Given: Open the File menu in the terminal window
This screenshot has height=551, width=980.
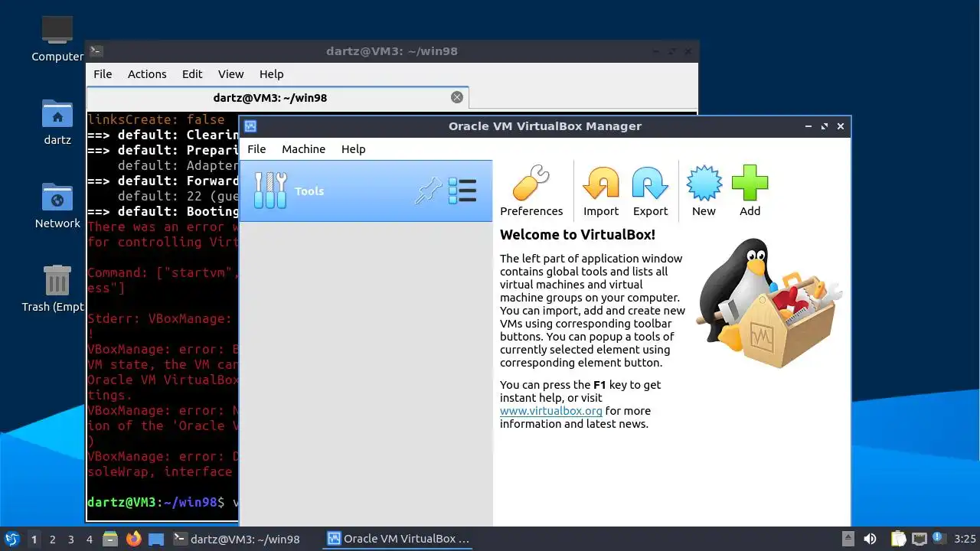Looking at the screenshot, I should click(x=103, y=74).
